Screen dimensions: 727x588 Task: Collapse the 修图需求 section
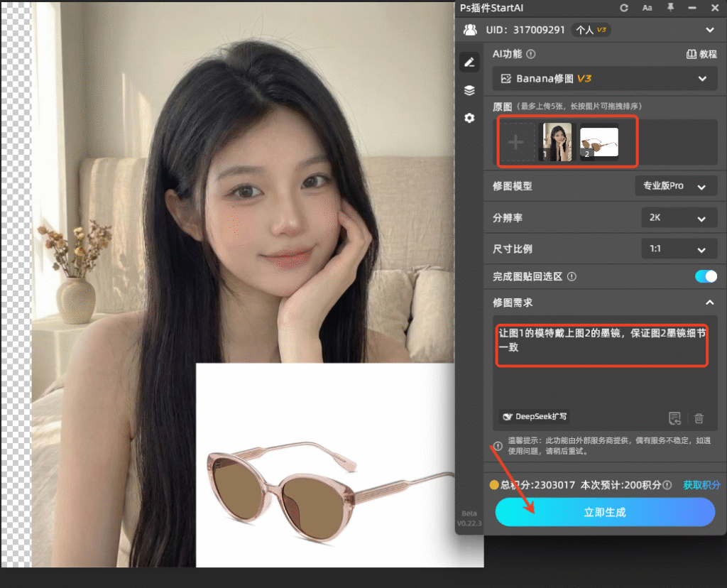(709, 302)
